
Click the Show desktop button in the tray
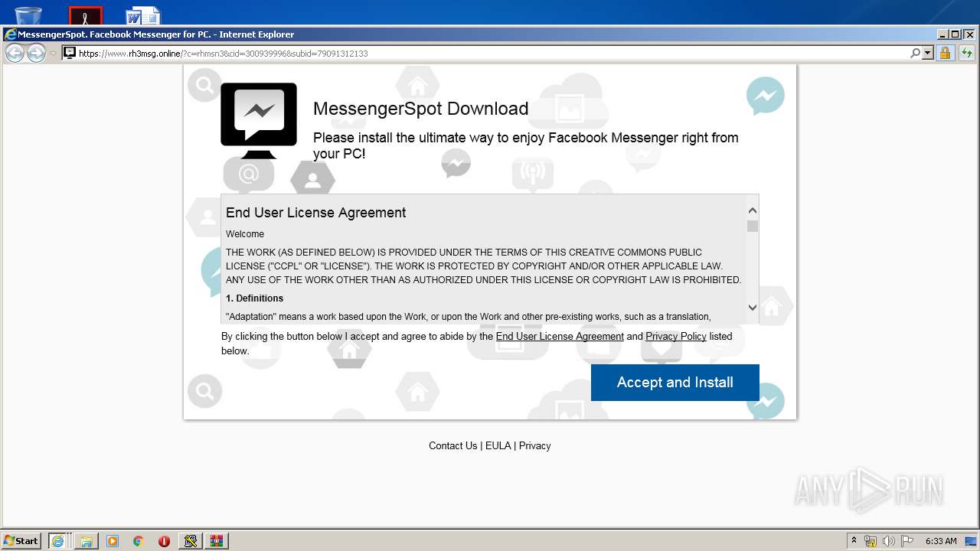point(971,541)
